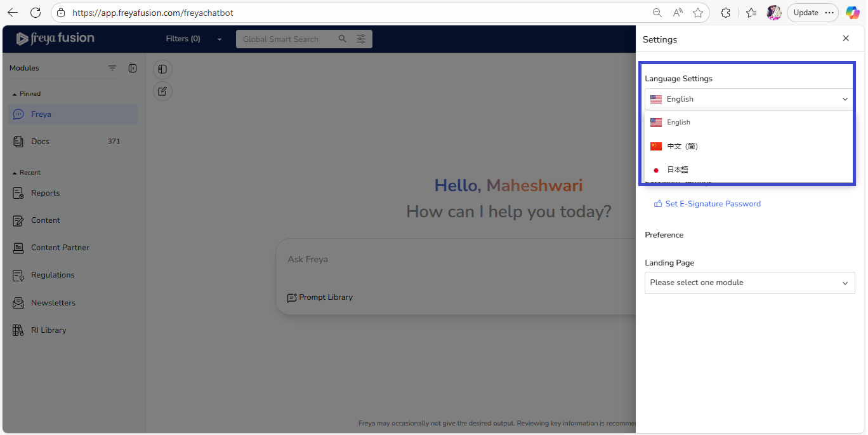Close the Settings panel
868x435 pixels.
[x=845, y=39]
